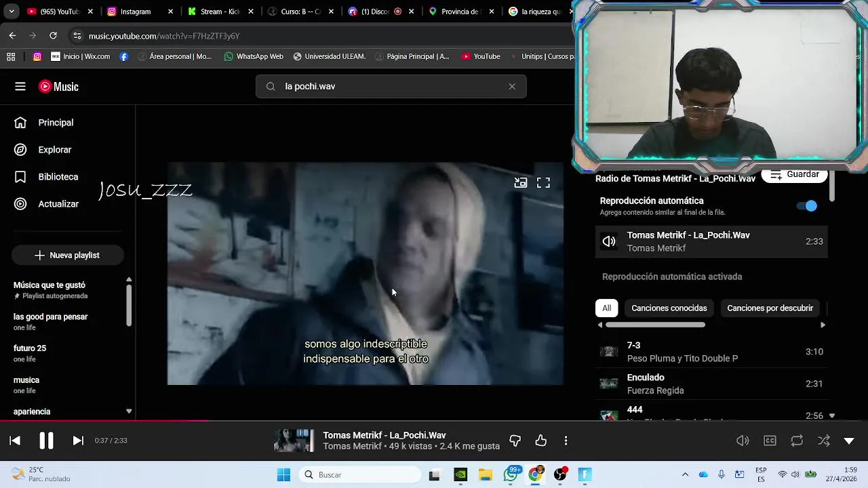
Task: Like the song with thumbs-up
Action: pos(540,441)
